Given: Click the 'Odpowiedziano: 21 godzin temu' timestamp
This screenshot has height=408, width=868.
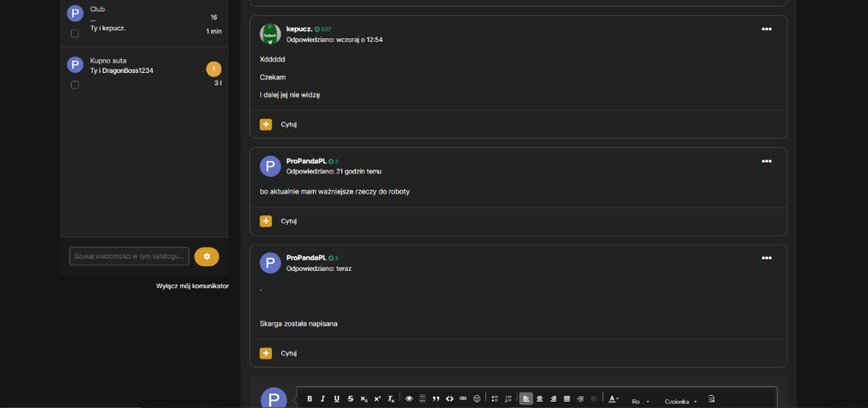Looking at the screenshot, I should pos(334,172).
